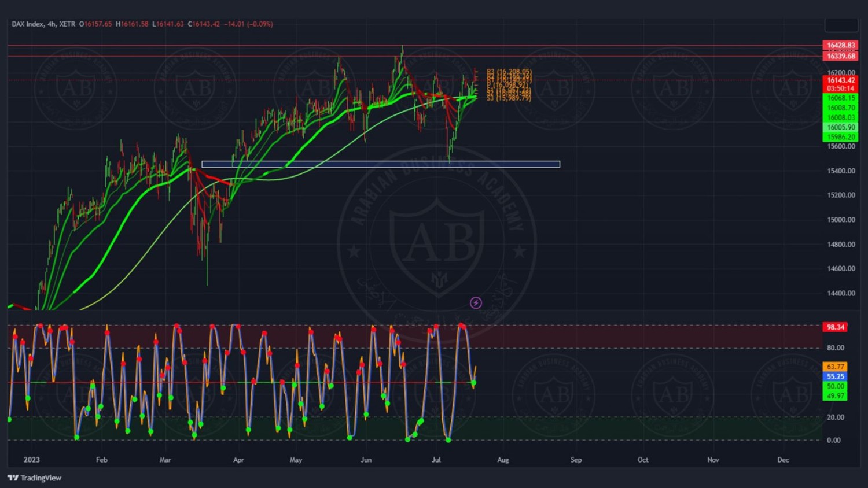Click the Apr label on time axis
Viewport: 868px width, 488px height.
[238, 460]
